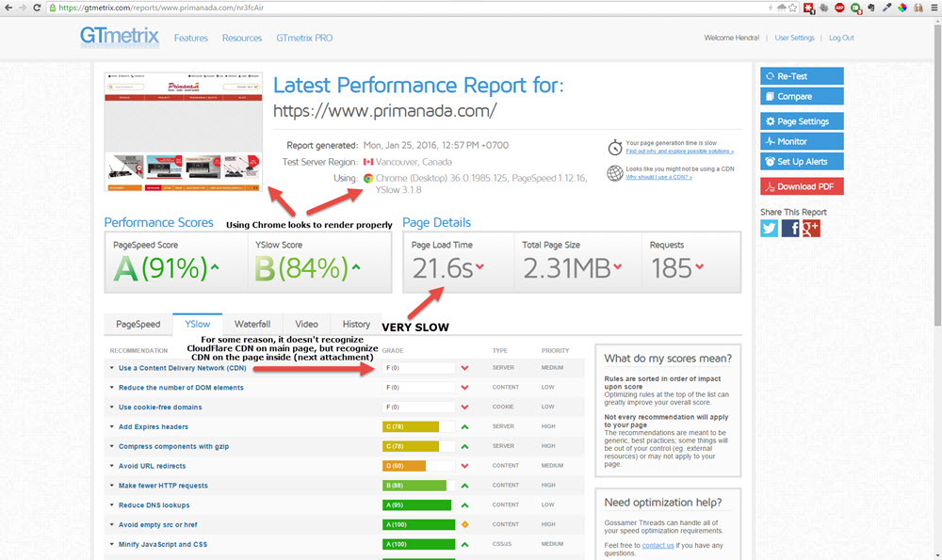The height and width of the screenshot is (560, 942).
Task: Click the Monitor button
Action: [x=802, y=142]
